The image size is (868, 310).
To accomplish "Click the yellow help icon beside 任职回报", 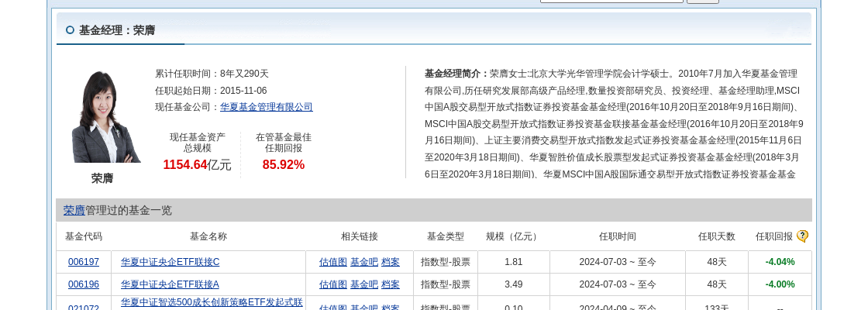I will pos(802,236).
